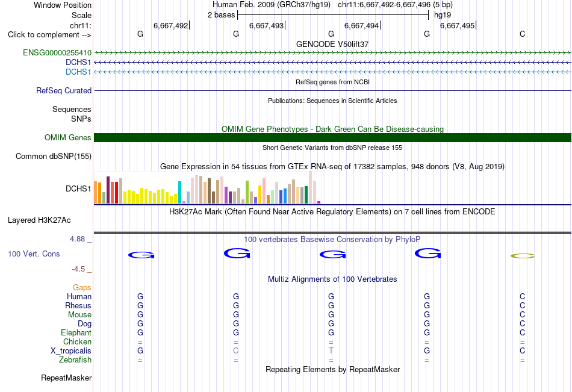Click the -4.5 PhyloP lower scale value

pyautogui.click(x=78, y=269)
